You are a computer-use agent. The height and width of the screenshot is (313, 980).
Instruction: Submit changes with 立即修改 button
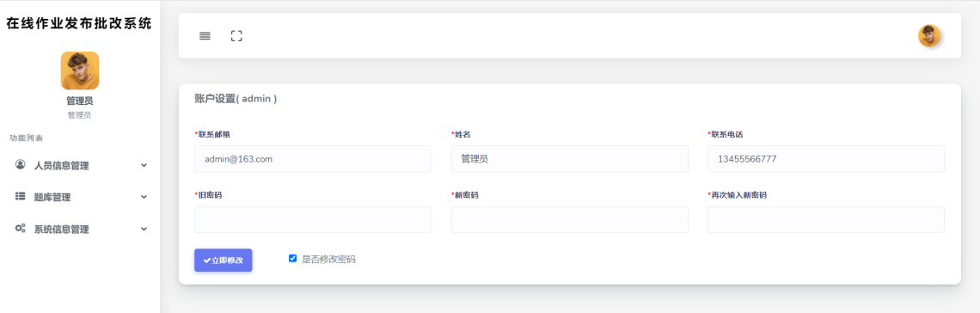[224, 260]
